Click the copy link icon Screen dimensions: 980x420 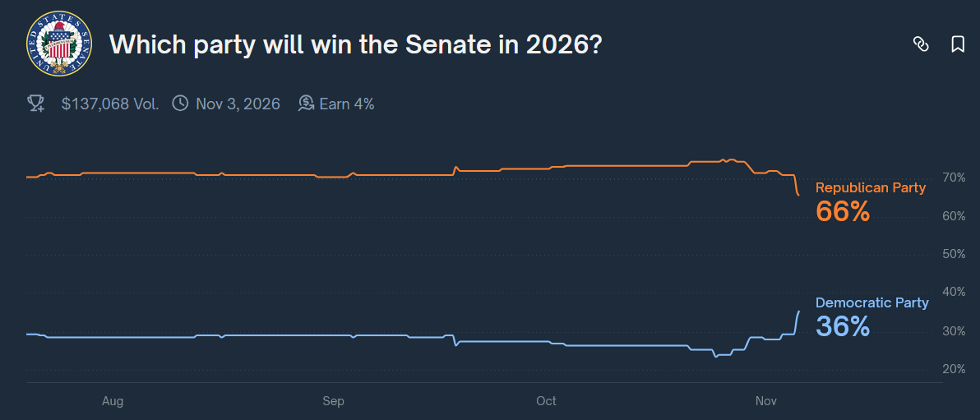(x=921, y=44)
